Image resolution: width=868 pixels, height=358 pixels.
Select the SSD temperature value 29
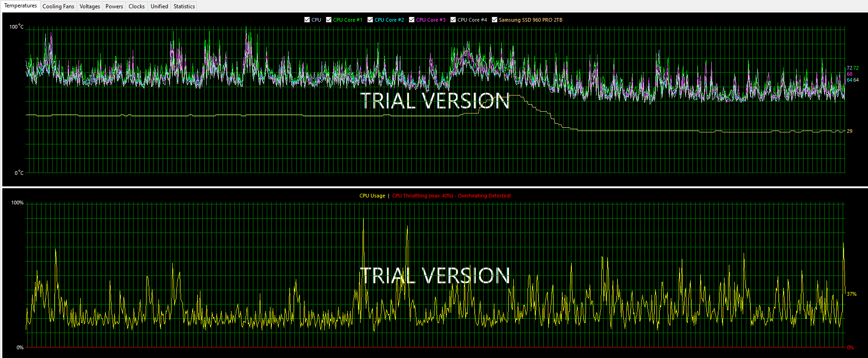point(850,131)
